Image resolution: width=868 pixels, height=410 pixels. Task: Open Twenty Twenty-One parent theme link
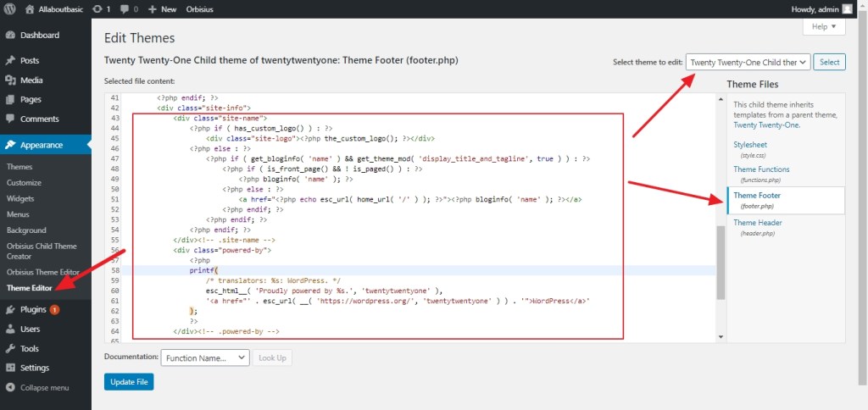pos(765,125)
